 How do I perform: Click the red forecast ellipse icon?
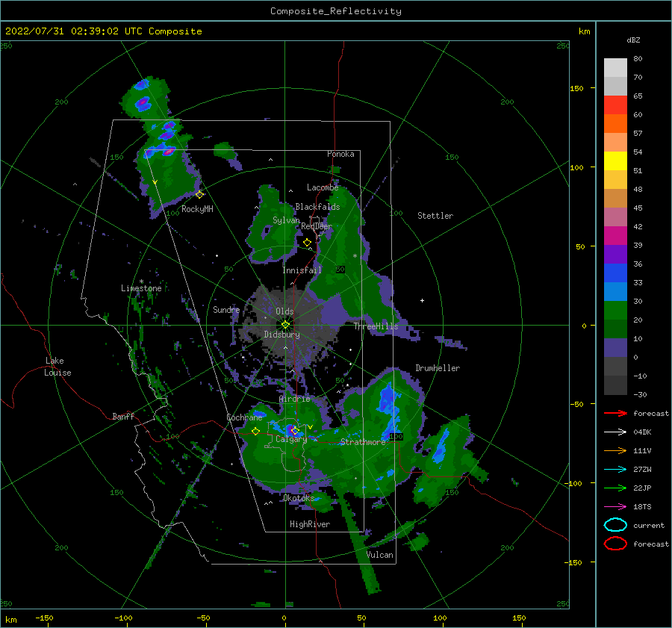tap(615, 544)
